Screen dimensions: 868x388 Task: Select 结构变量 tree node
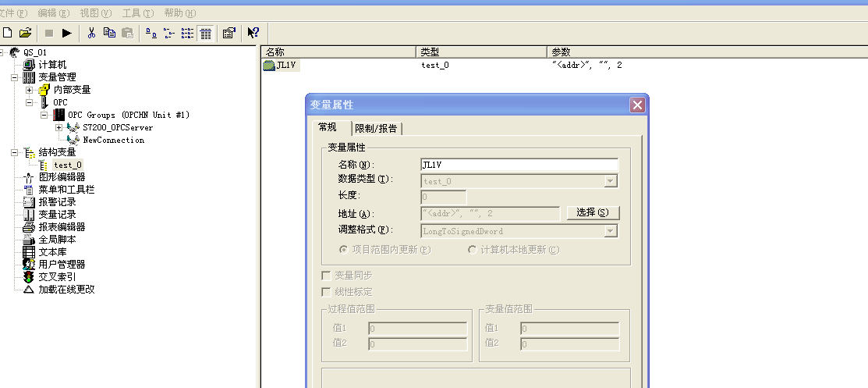point(57,152)
